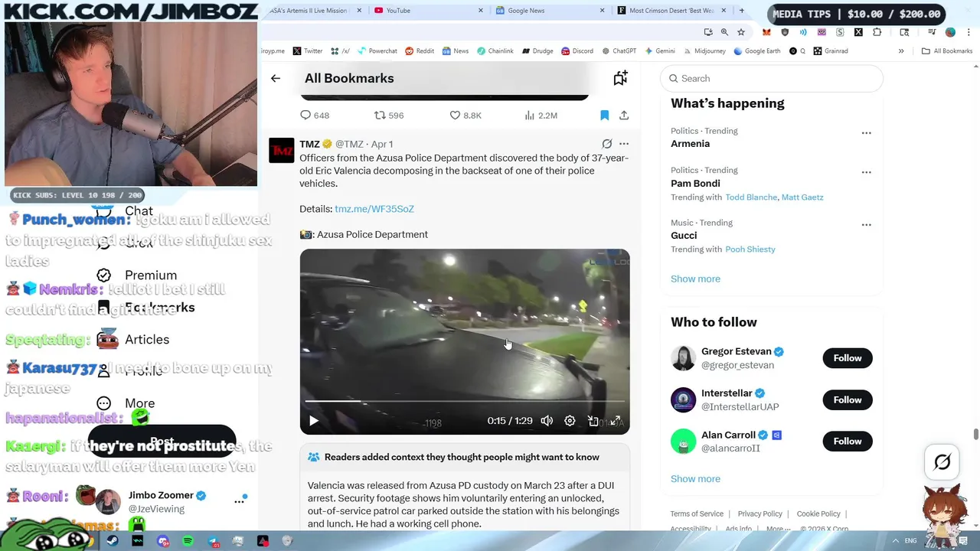Expand the hidden bookmarks chevron
The height and width of the screenshot is (551, 980).
click(x=901, y=51)
